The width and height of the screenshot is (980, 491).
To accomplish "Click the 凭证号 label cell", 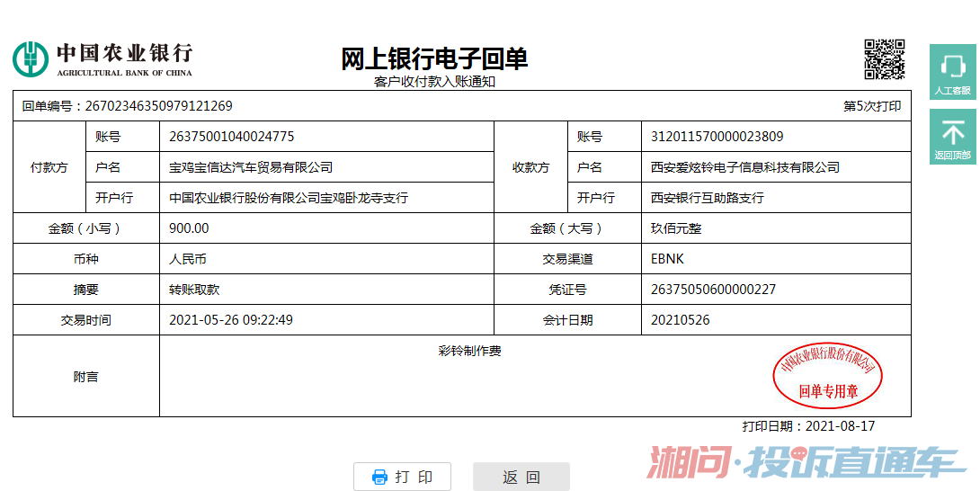I will click(568, 290).
